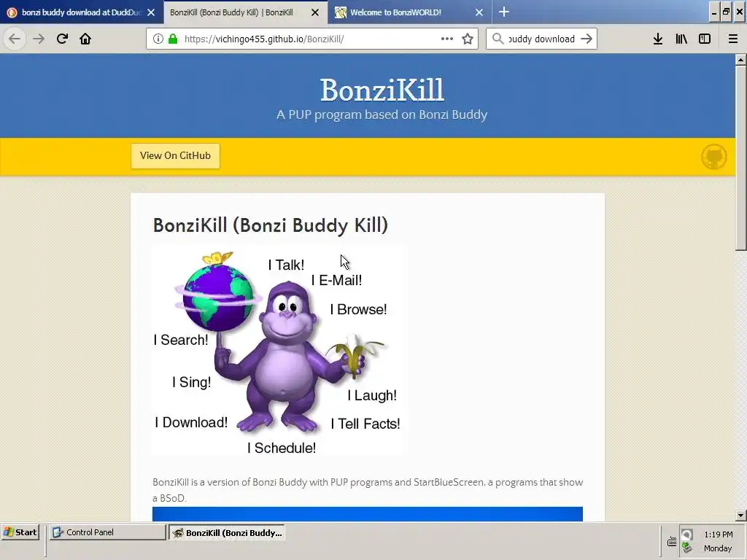Screen dimensions: 747x560
Task: Open the browser home page
Action: (x=85, y=39)
